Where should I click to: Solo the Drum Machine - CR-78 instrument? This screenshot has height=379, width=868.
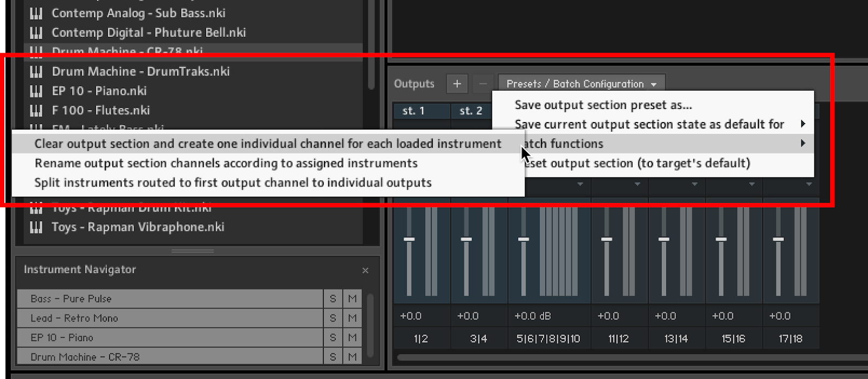333,357
